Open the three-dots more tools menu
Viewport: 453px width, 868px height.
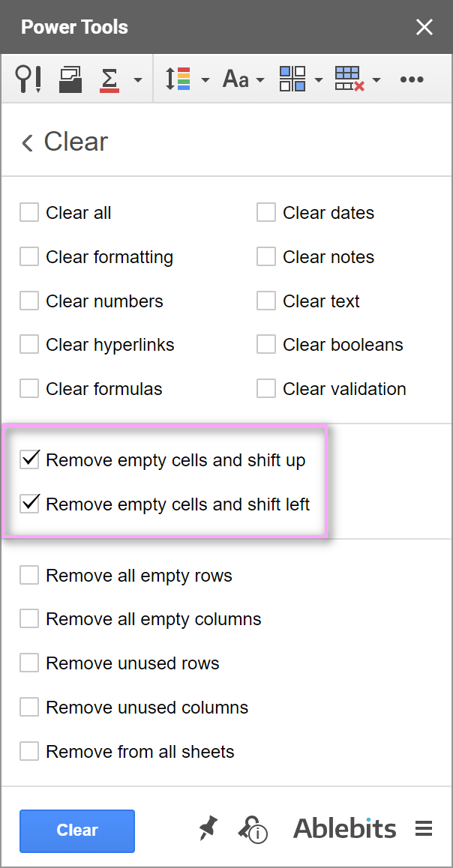click(412, 79)
